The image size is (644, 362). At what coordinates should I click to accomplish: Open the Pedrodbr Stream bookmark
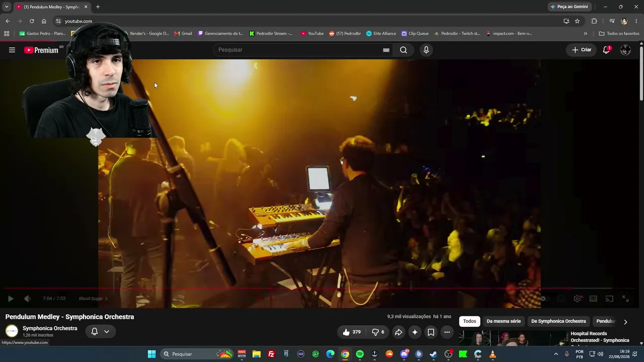pyautogui.click(x=271, y=34)
